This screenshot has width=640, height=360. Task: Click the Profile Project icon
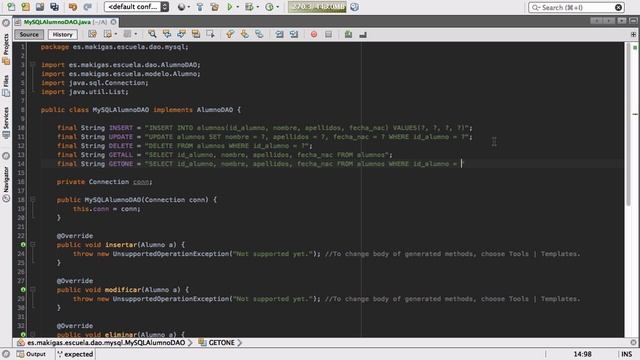pos(269,7)
